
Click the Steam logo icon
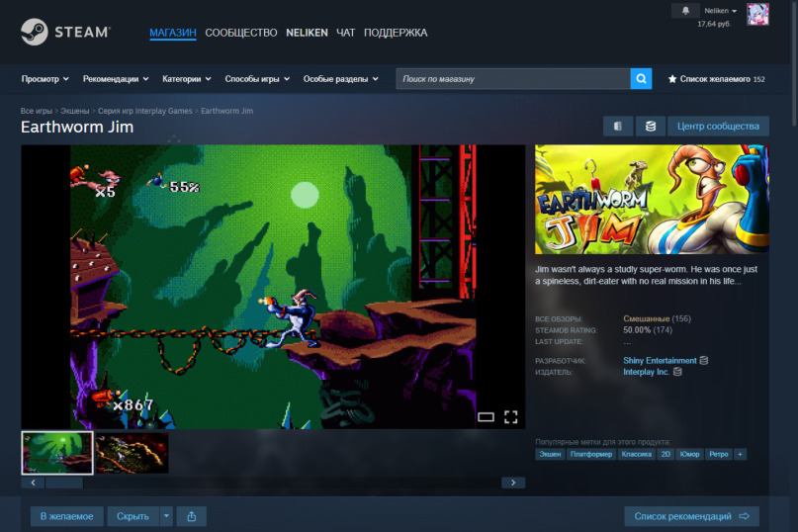tap(34, 32)
